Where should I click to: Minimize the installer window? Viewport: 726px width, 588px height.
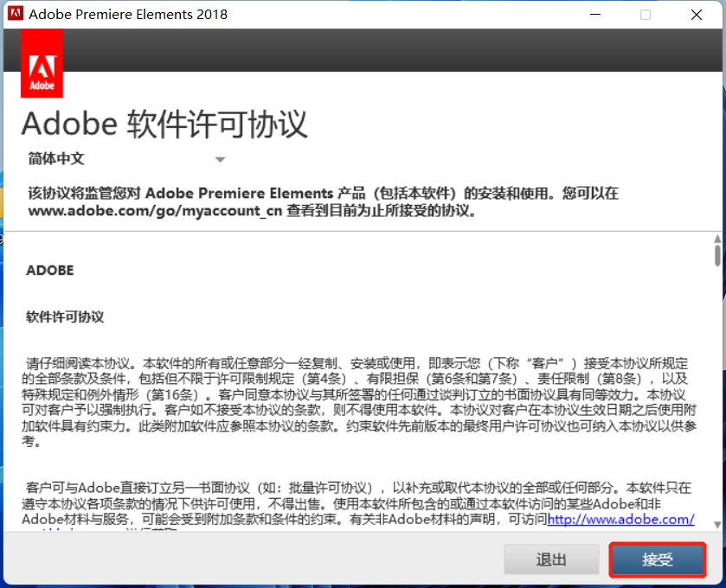click(594, 15)
